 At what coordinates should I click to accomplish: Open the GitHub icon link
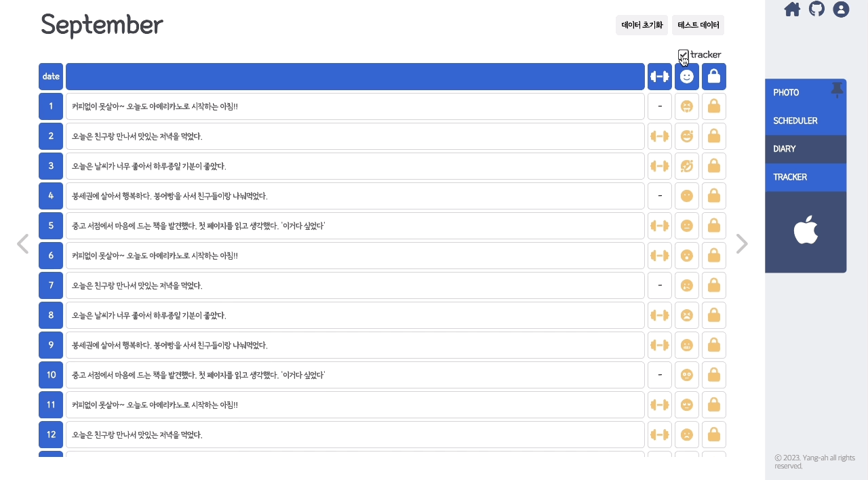816,9
